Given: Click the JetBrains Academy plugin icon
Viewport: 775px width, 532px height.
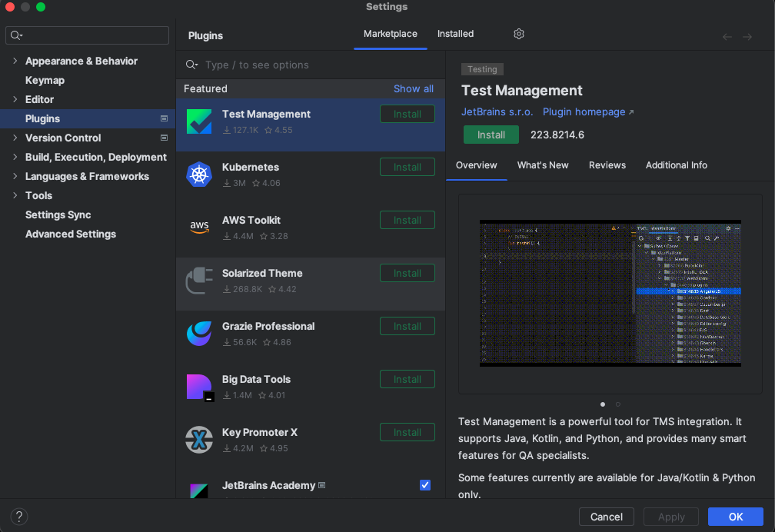Looking at the screenshot, I should 199,491.
